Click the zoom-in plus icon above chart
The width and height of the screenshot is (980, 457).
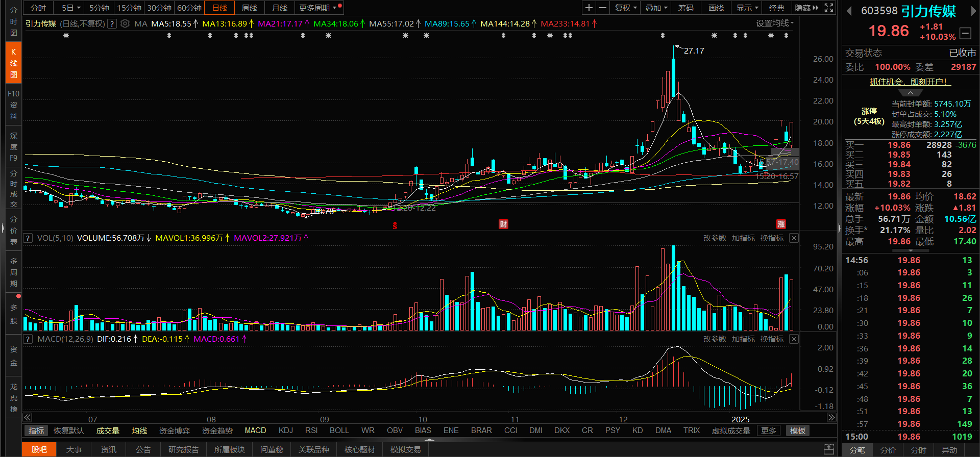[x=589, y=8]
